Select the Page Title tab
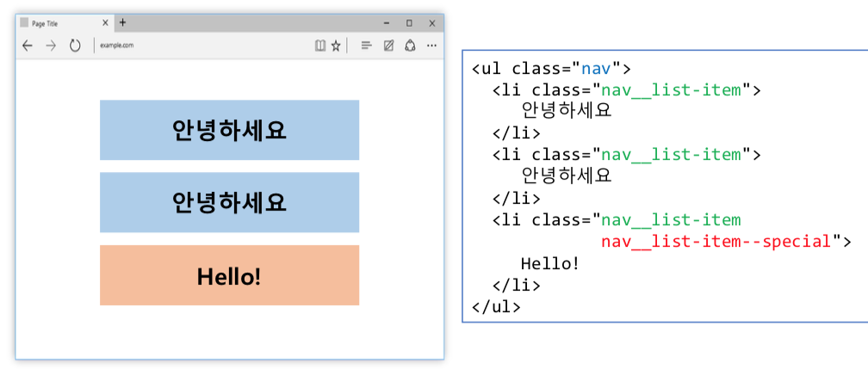The image size is (868, 375). (65, 23)
